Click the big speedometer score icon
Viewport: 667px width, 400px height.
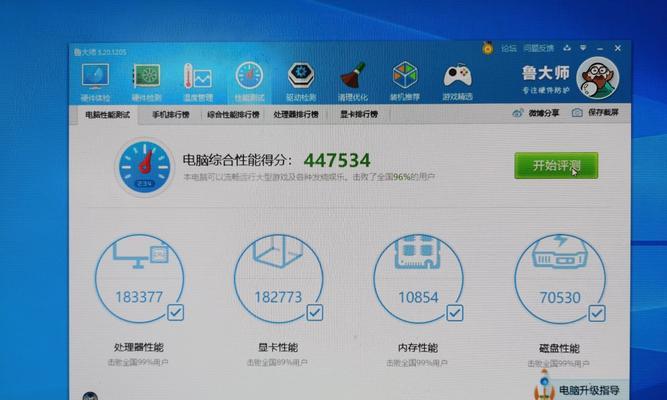(x=145, y=167)
